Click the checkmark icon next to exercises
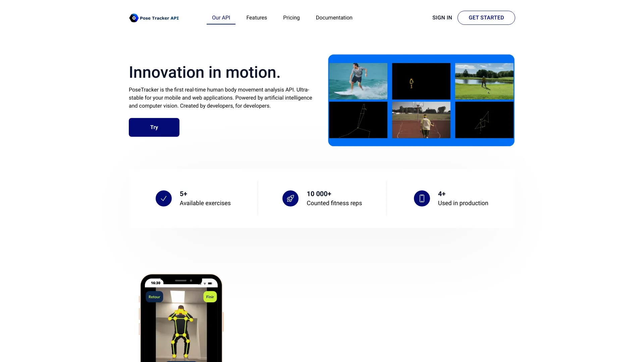Image resolution: width=644 pixels, height=362 pixels. pyautogui.click(x=164, y=198)
